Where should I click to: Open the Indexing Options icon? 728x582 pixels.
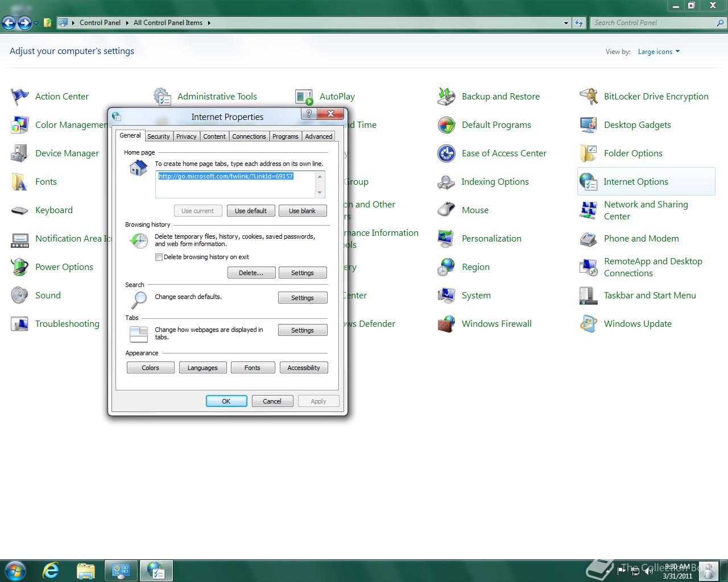[446, 182]
